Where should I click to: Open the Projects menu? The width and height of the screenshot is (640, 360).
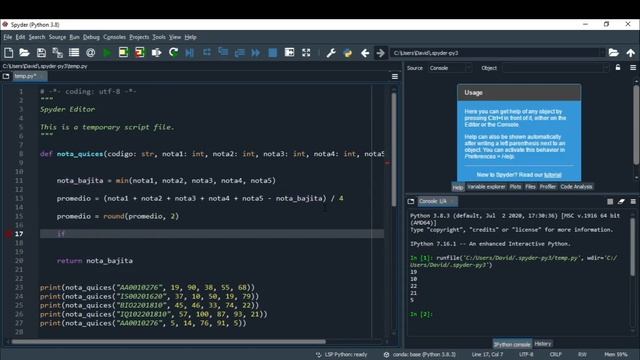139,37
